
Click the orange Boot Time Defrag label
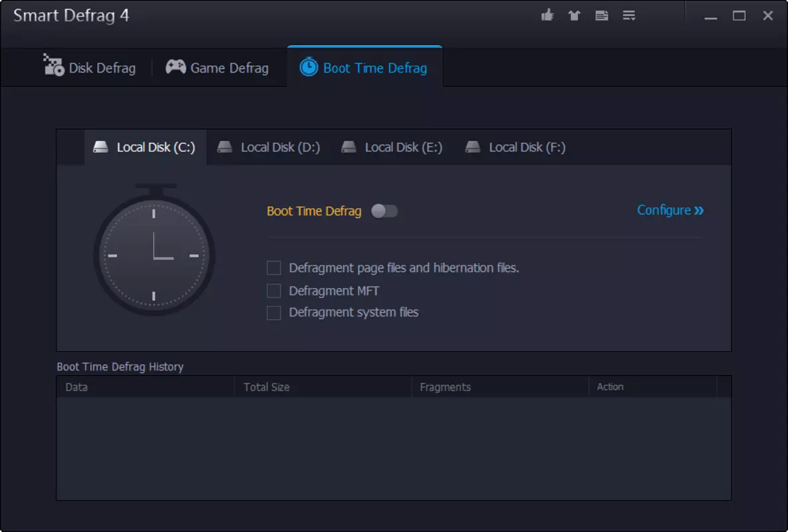click(x=314, y=211)
